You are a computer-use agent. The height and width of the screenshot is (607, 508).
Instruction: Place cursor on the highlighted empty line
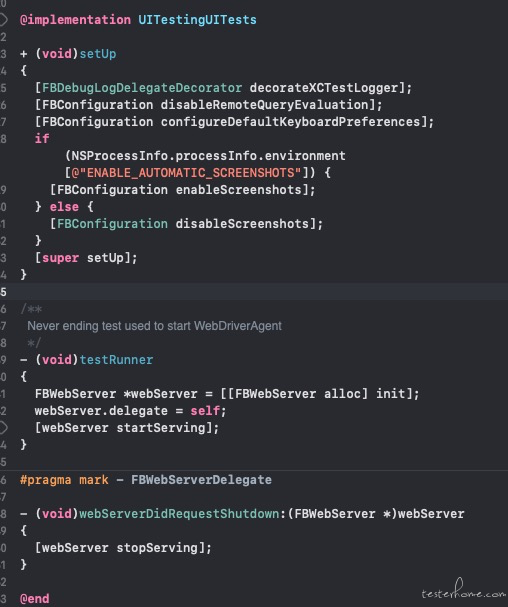tap(254, 291)
